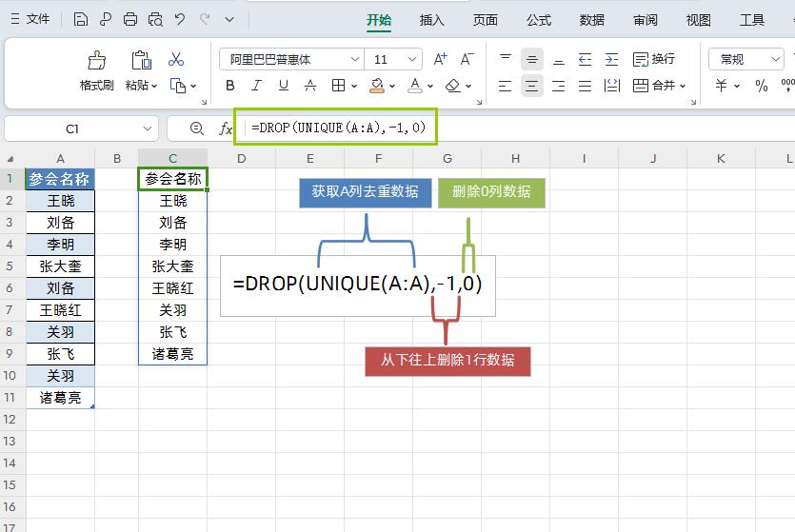Screen dimensions: 795x532
Task: Click the zoom formula magnifier icon
Action: pos(197,128)
